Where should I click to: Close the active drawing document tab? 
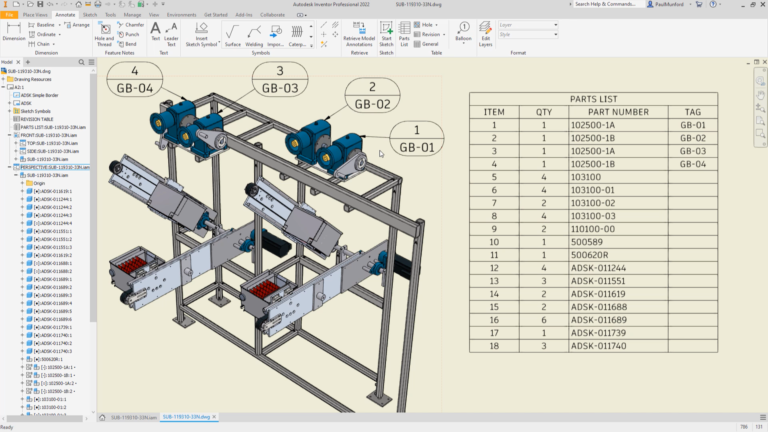[214, 417]
